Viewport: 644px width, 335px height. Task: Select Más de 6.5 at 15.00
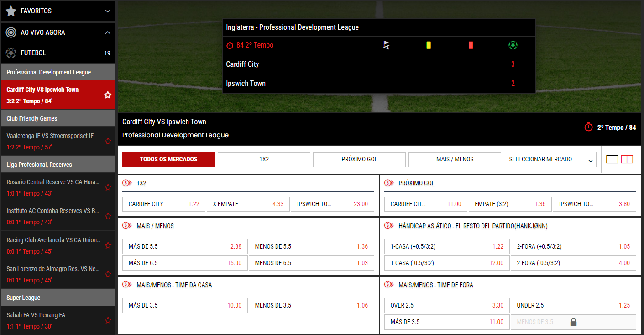coord(185,263)
